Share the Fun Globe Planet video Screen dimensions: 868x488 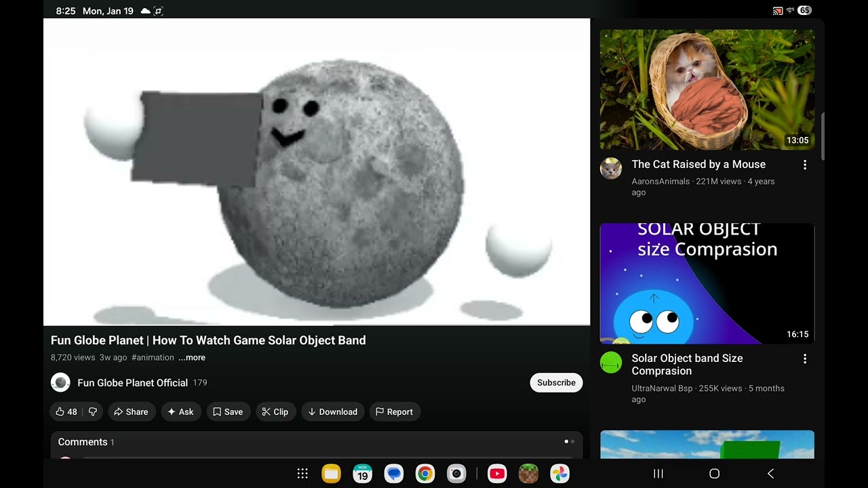[131, 411]
